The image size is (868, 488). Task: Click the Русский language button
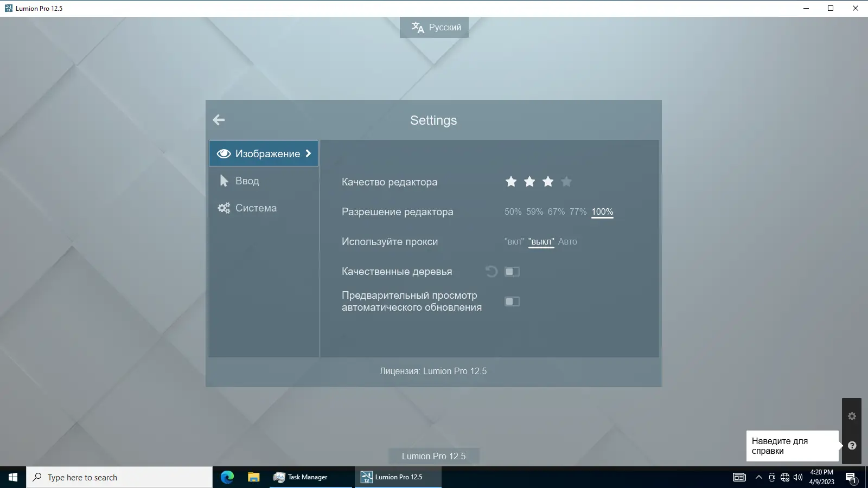coord(434,27)
